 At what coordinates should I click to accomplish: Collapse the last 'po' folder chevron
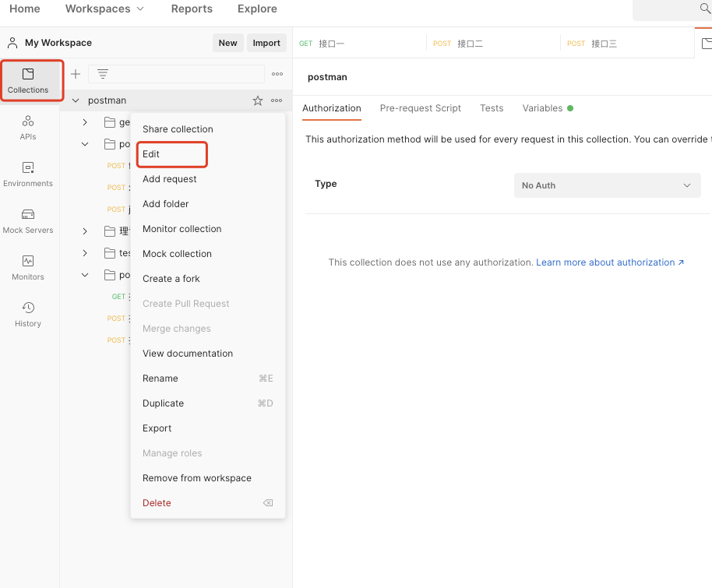[x=85, y=275]
